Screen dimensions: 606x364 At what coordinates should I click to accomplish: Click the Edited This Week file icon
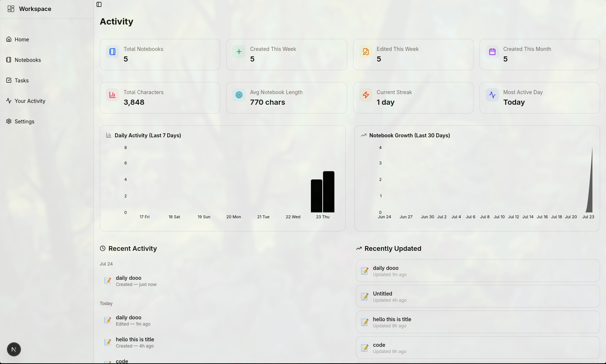pos(366,52)
